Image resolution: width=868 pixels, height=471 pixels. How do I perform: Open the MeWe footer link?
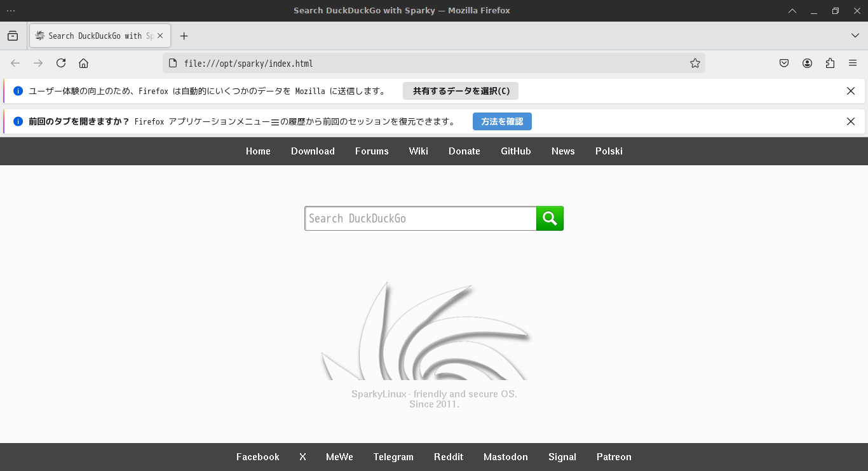pos(339,457)
